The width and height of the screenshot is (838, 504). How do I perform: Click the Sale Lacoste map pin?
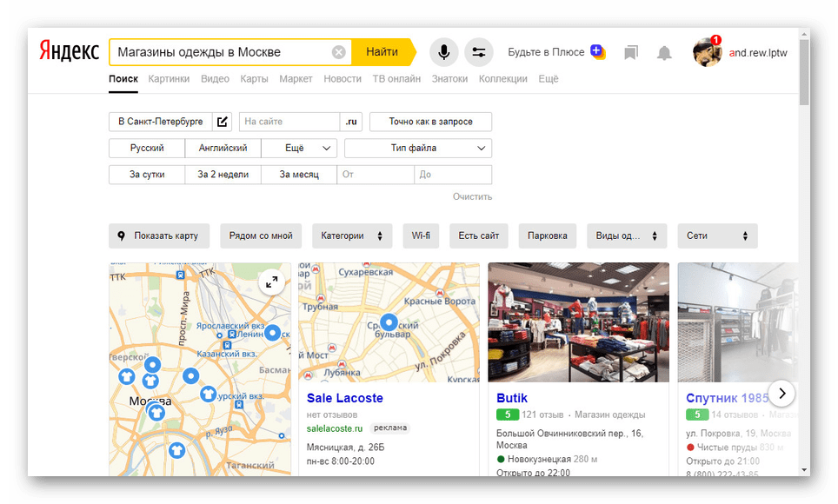(x=389, y=322)
